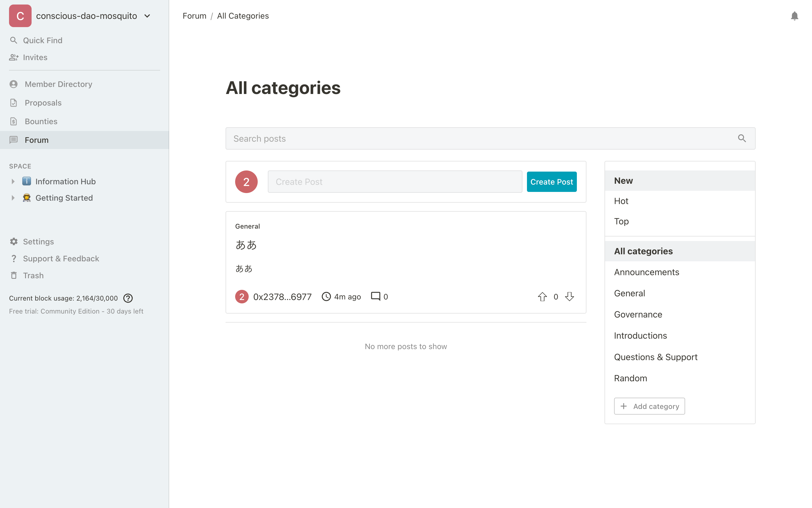Filter by Governance category
The width and height of the screenshot is (812, 508).
[x=680, y=314]
